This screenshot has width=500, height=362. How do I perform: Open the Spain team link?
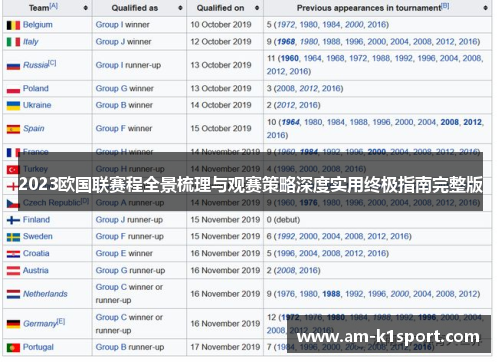tap(34, 128)
